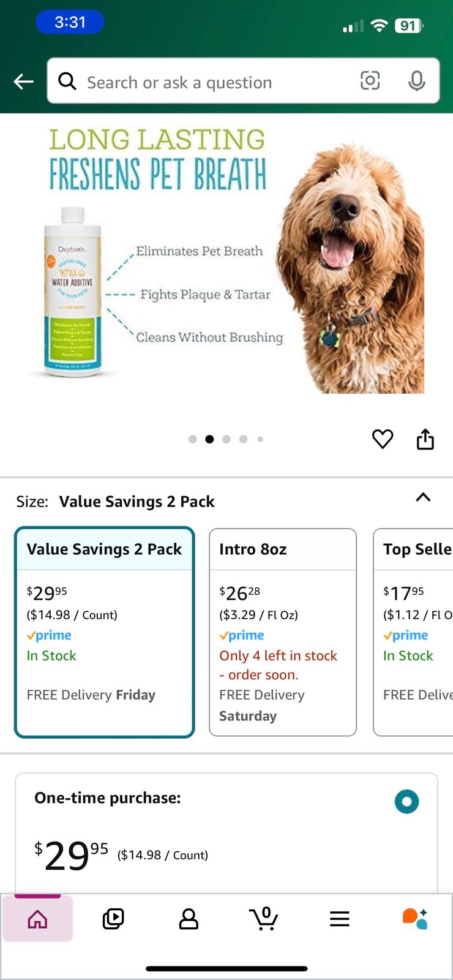This screenshot has width=453, height=980.
Task: Tap the back arrow icon
Action: 24,81
